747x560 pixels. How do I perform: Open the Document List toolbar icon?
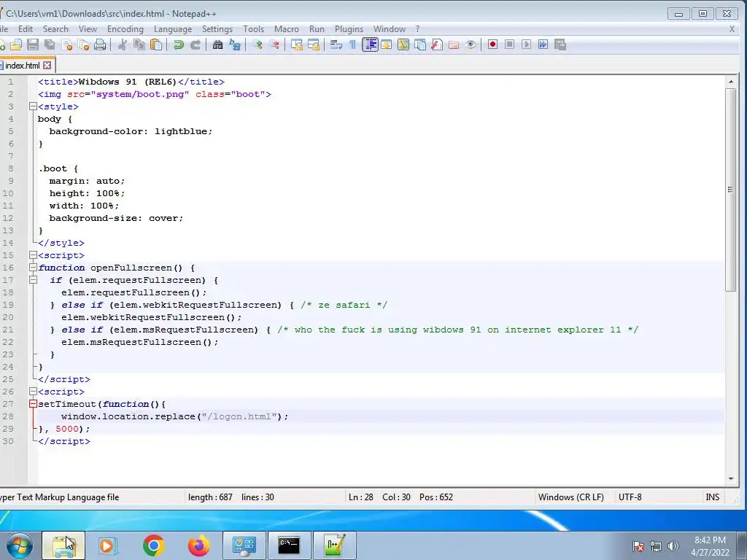(x=420, y=44)
